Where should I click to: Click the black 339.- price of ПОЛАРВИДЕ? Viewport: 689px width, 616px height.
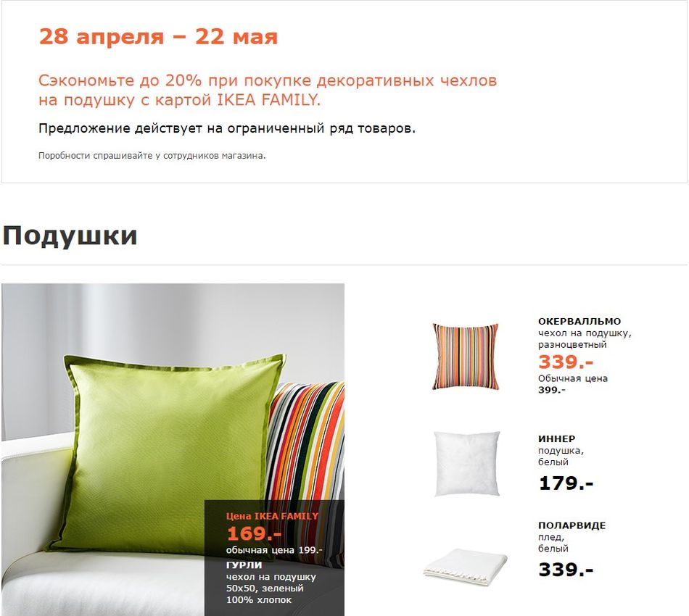pos(566,570)
